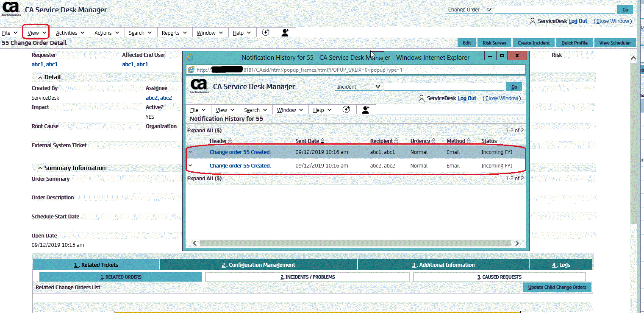Click the lightning quick-action icon in main toolbar

(x=266, y=32)
